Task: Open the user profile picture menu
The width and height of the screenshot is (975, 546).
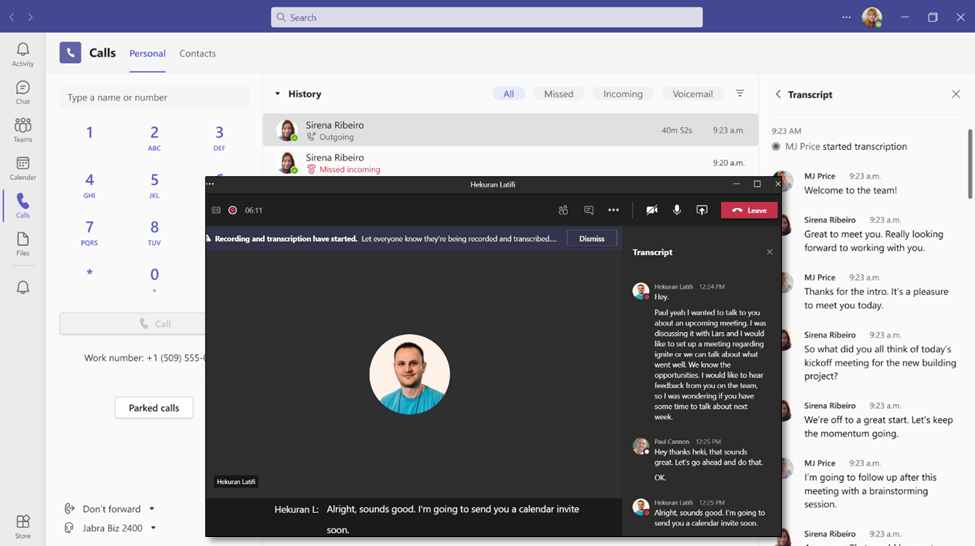Action: (872, 17)
